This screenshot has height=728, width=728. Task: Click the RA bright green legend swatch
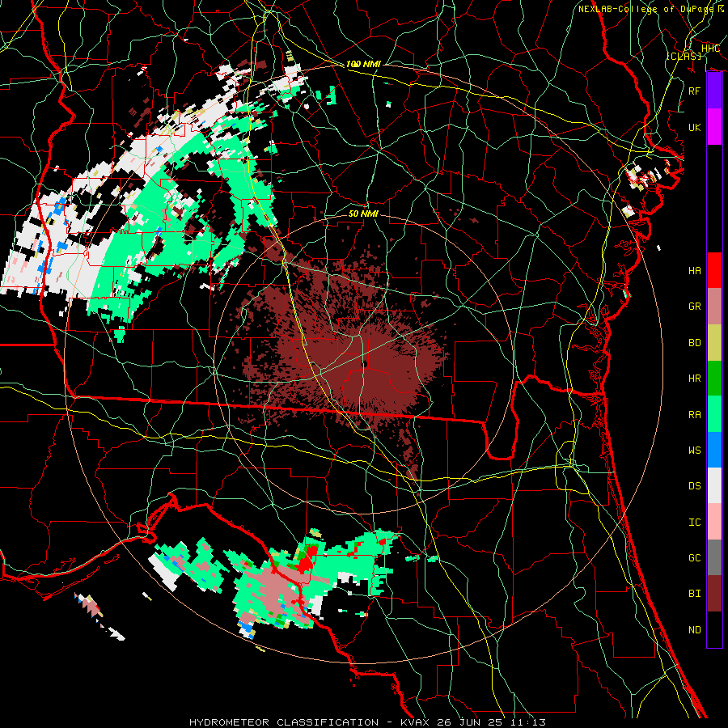(x=714, y=414)
